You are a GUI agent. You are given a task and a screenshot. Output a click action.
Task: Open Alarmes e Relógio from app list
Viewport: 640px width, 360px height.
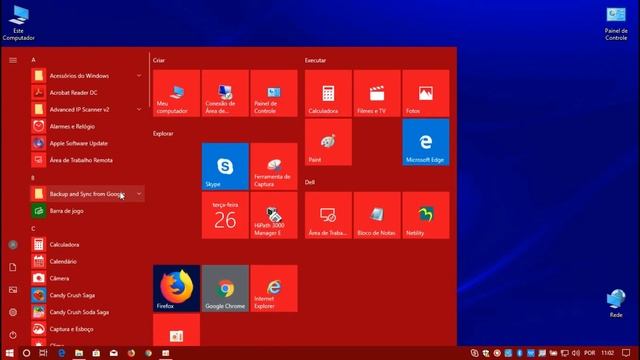pyautogui.click(x=87, y=126)
